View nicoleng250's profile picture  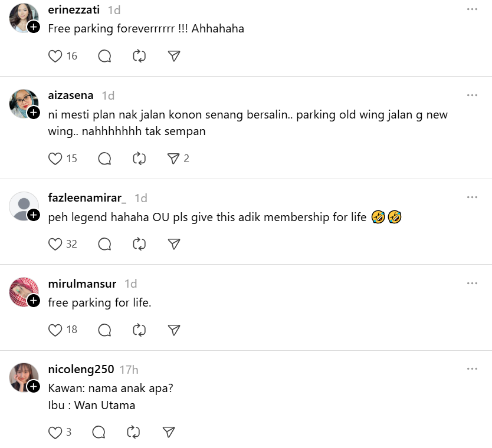coord(23,377)
